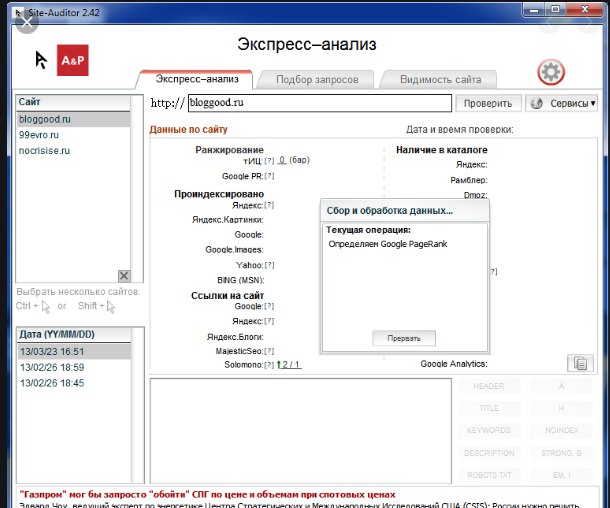Select date 13/03/23 16:51 entry
The image size is (610, 508).
[x=74, y=352]
